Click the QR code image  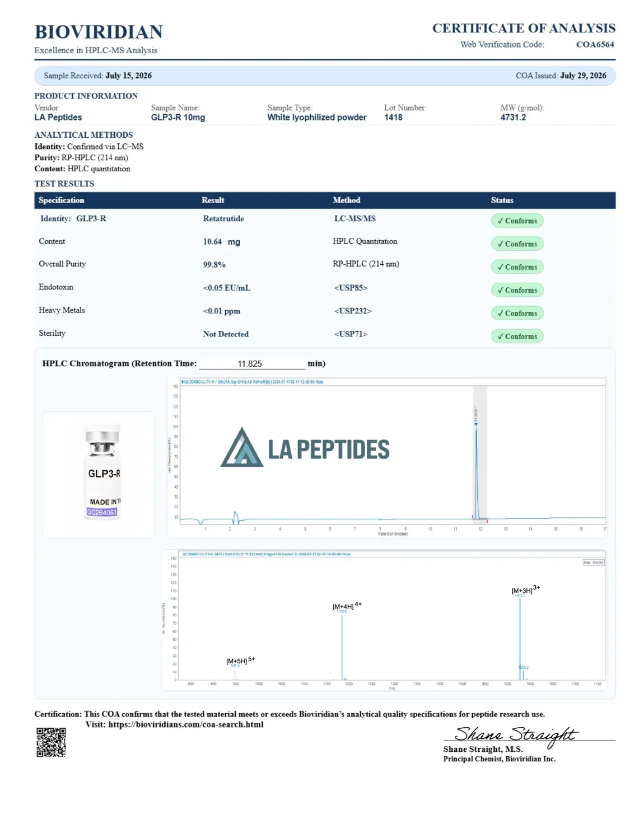(x=51, y=742)
